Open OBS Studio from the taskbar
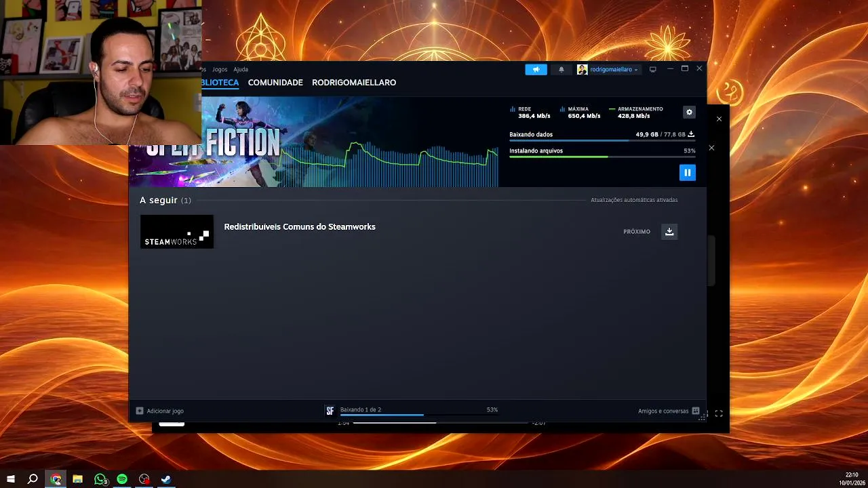 pos(144,479)
